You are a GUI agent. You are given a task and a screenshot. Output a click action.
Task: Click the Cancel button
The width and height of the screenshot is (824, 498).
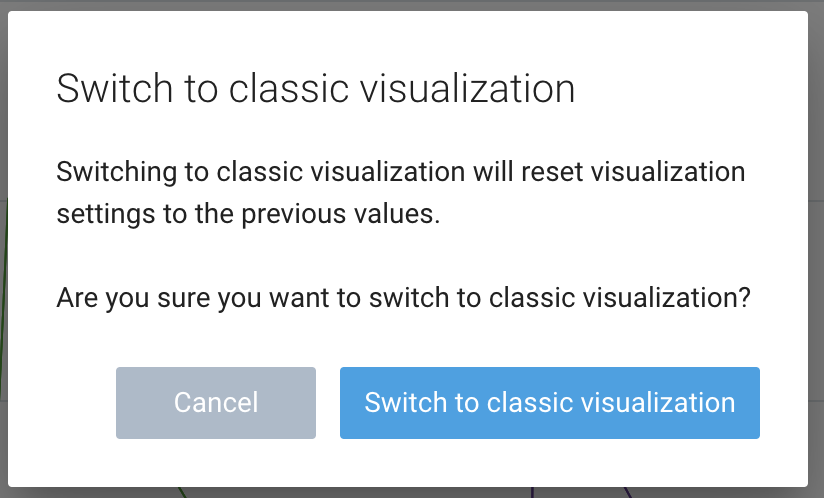coord(216,403)
